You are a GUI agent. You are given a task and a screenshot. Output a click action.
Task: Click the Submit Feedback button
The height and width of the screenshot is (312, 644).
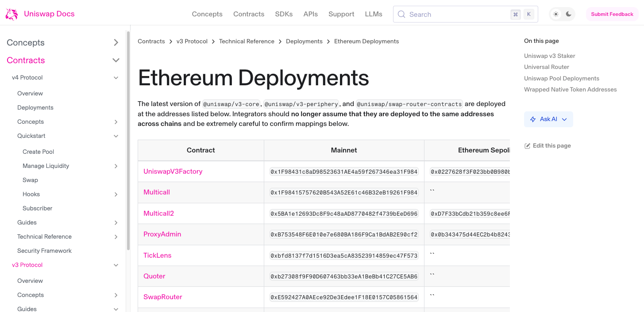(612, 14)
